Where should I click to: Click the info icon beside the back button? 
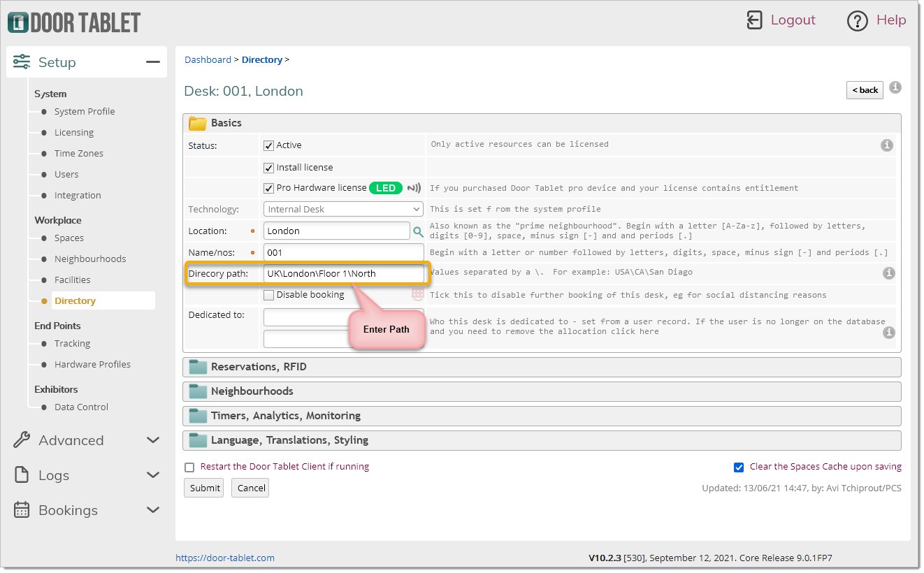[895, 88]
